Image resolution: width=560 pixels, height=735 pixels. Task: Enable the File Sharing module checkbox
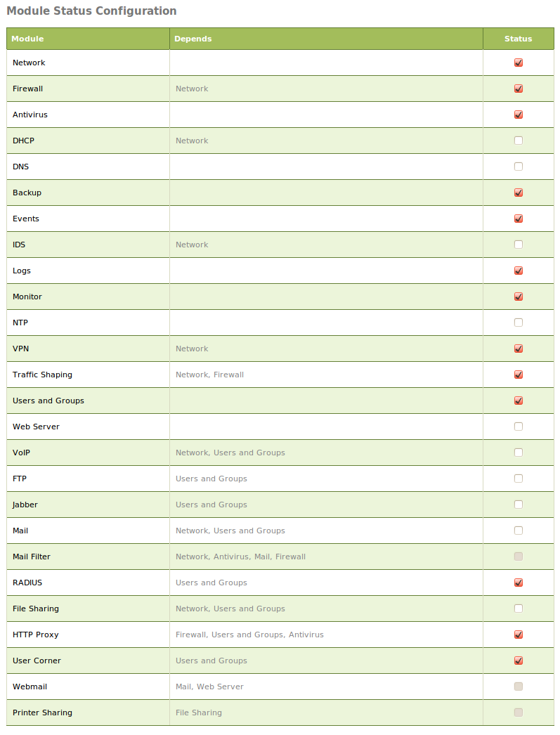(x=519, y=609)
